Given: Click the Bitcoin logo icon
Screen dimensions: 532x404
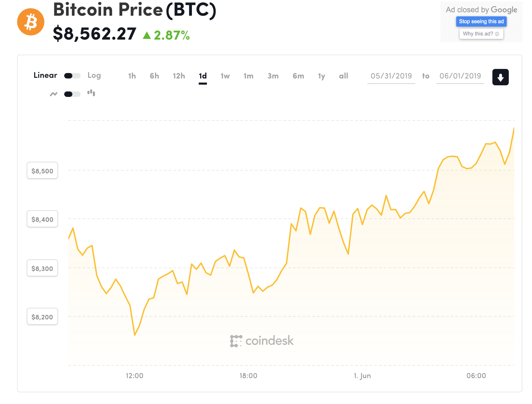Looking at the screenshot, I should 30,21.
